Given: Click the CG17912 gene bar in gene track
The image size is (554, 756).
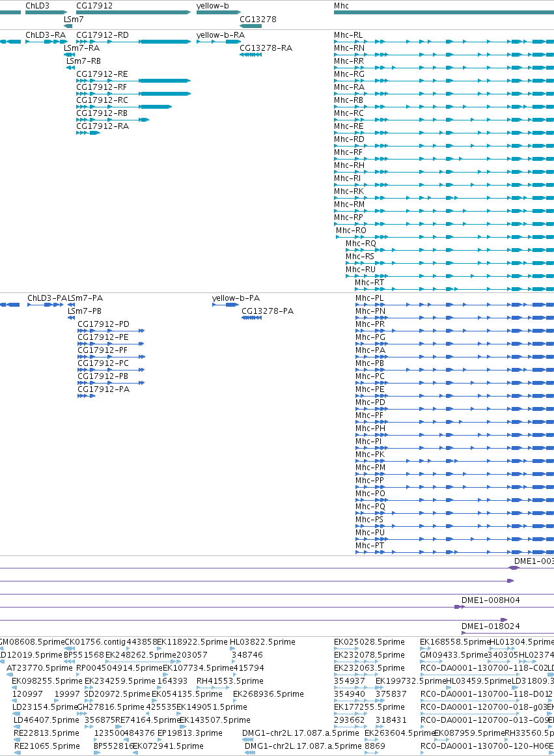Looking at the screenshot, I should pos(133,12).
